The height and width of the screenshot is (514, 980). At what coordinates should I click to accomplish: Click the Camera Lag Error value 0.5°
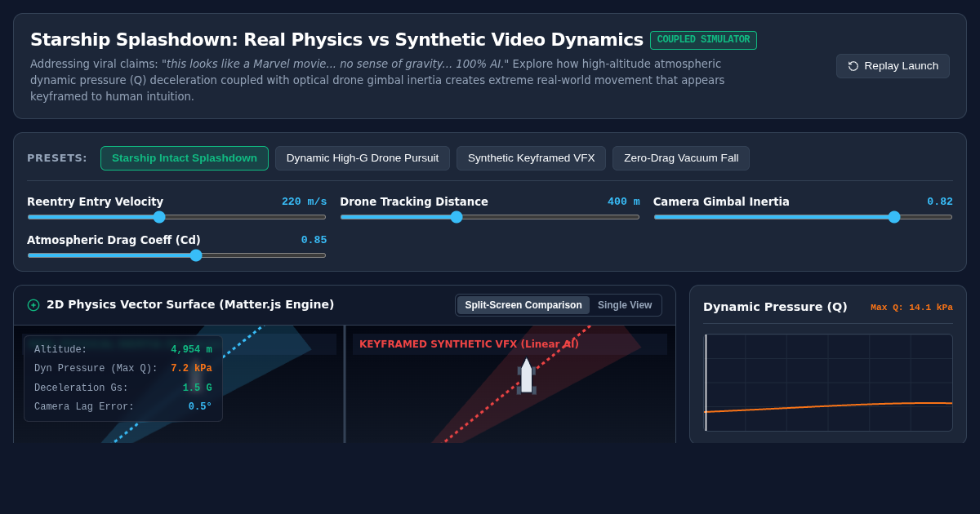click(200, 407)
